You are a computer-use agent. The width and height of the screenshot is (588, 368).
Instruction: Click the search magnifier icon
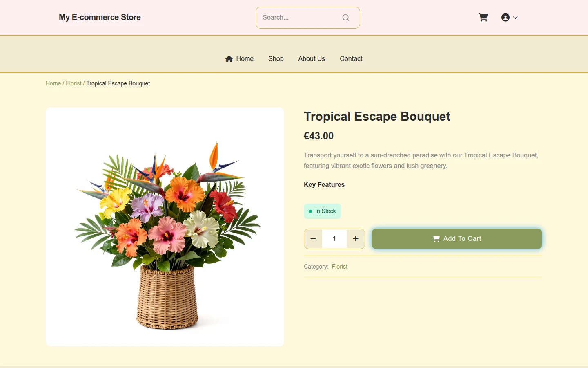point(346,18)
